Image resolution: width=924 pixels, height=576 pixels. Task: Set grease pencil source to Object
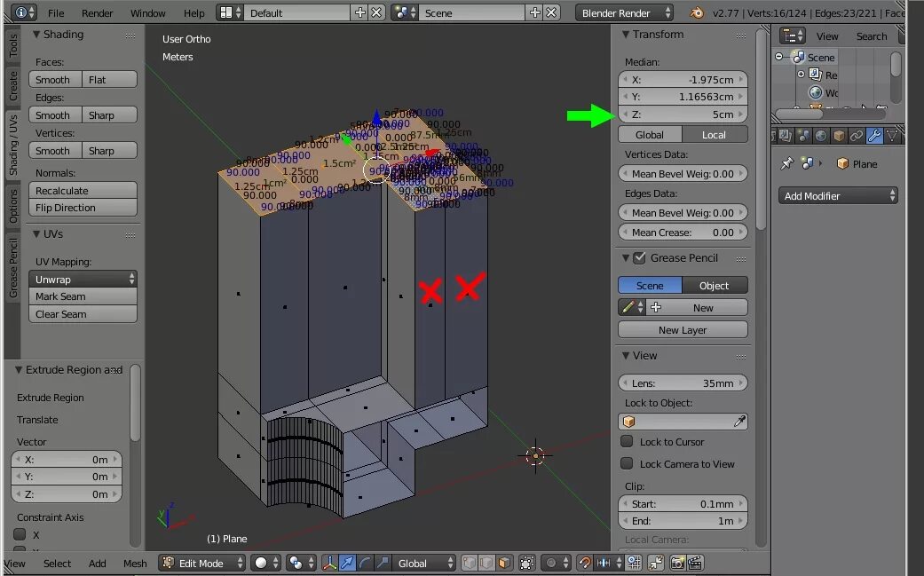tap(715, 286)
